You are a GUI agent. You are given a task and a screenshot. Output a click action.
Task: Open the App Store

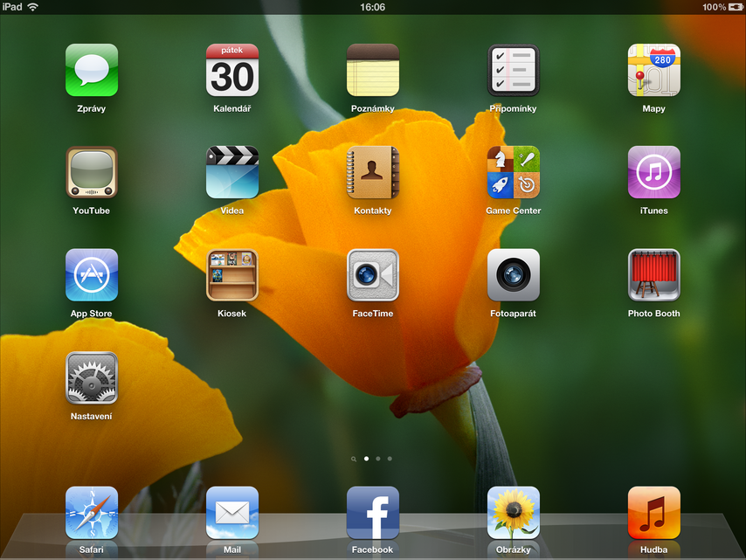92,275
